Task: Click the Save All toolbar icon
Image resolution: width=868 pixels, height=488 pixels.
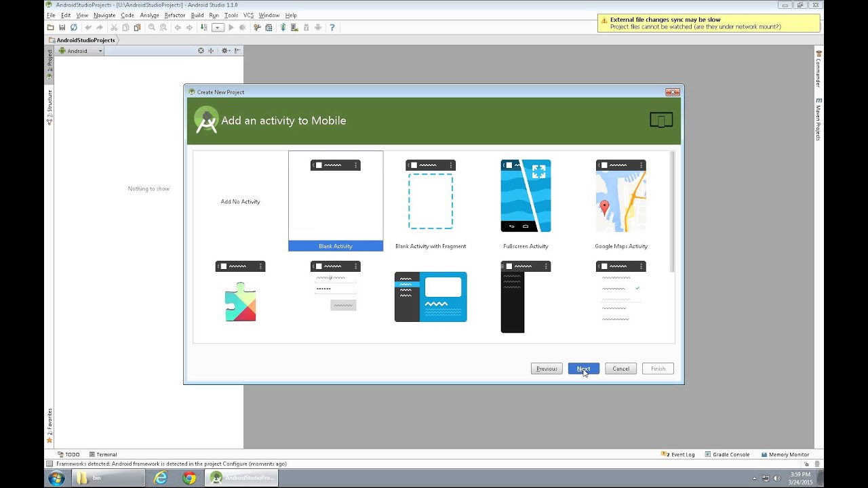Action: 62,27
